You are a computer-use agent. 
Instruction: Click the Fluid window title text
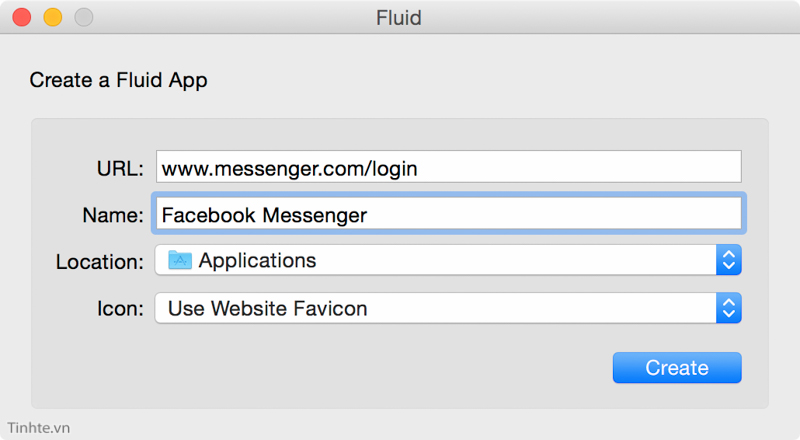pos(398,18)
